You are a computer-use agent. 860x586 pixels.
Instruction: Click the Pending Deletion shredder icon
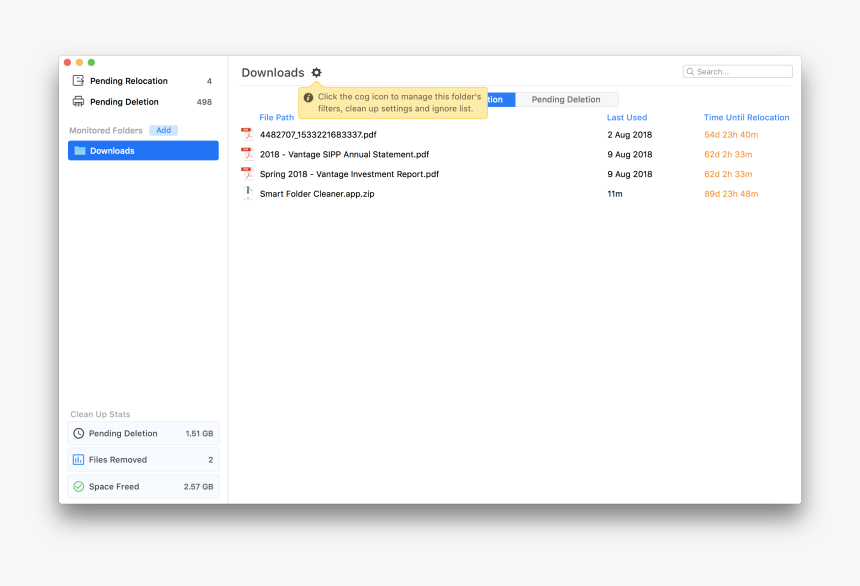[79, 102]
